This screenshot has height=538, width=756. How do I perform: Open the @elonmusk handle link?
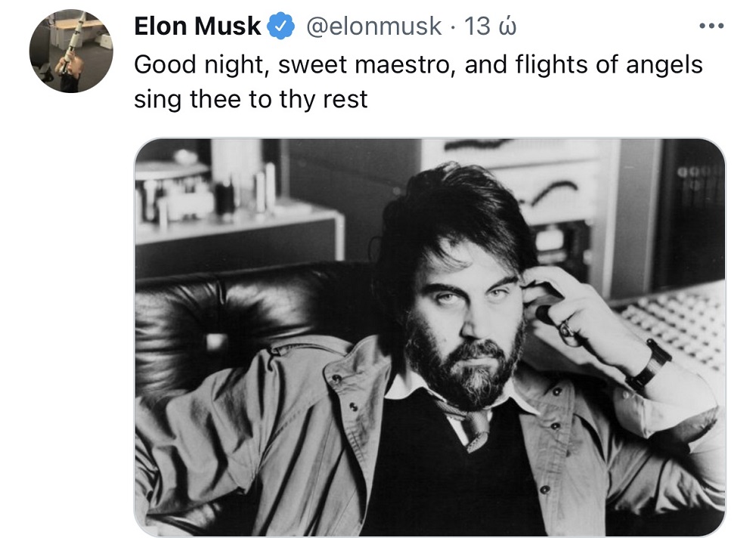[373, 26]
